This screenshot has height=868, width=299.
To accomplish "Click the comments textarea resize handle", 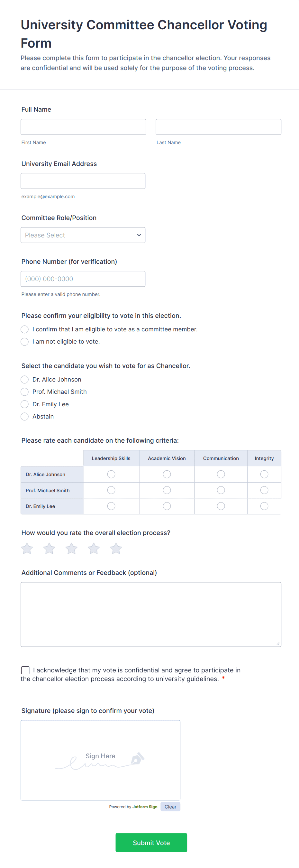I will click(x=278, y=643).
